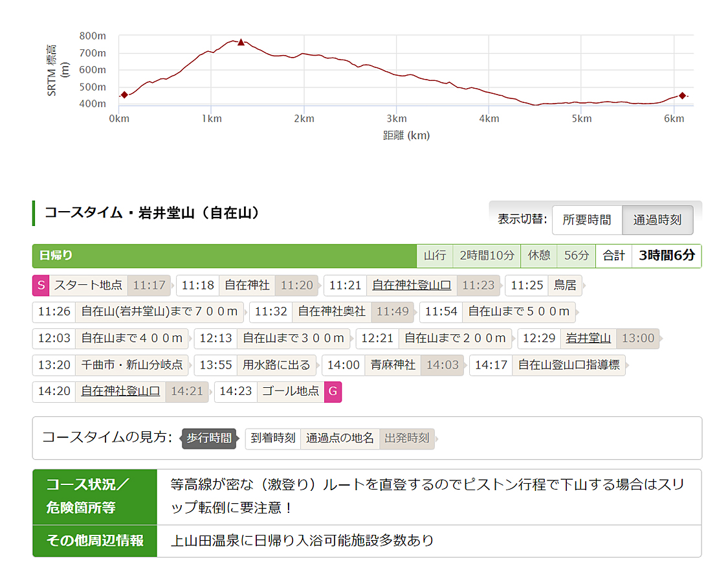Open 自在神社登山口 link at 11:21
The width and height of the screenshot is (728, 564).
click(412, 285)
